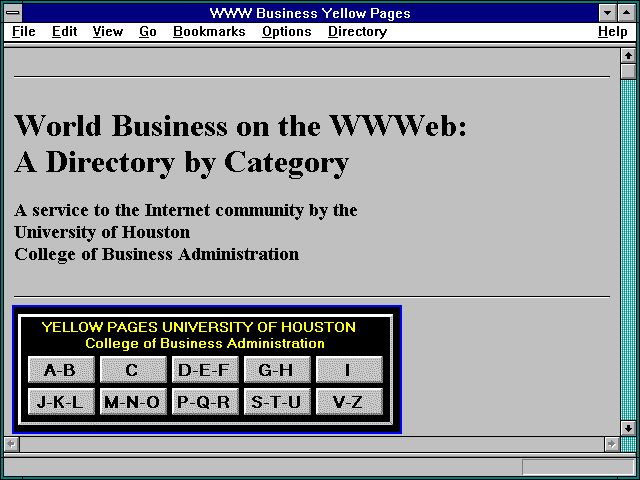640x480 pixels.
Task: Click the vertical scrollbar up arrow
Action: [628, 56]
